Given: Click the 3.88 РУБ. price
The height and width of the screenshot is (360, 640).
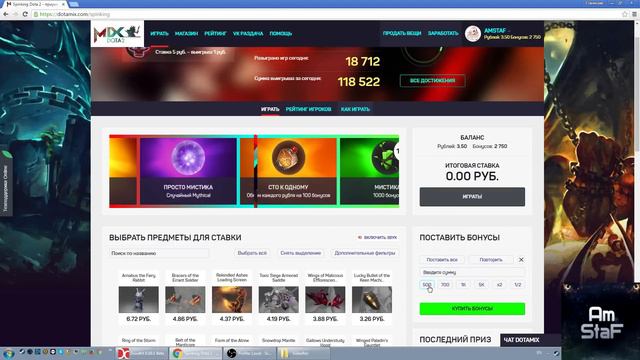Looking at the screenshot, I should (325, 319).
